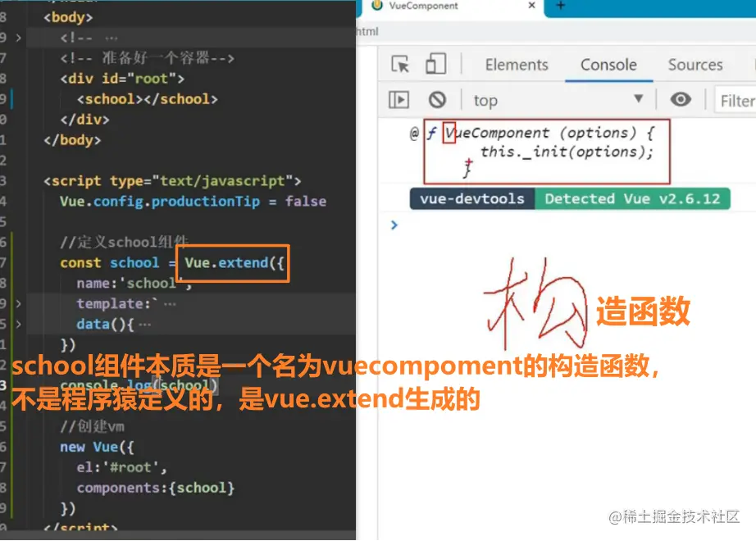The height and width of the screenshot is (541, 756).
Task: Click the name:'school' line
Action: point(134,284)
